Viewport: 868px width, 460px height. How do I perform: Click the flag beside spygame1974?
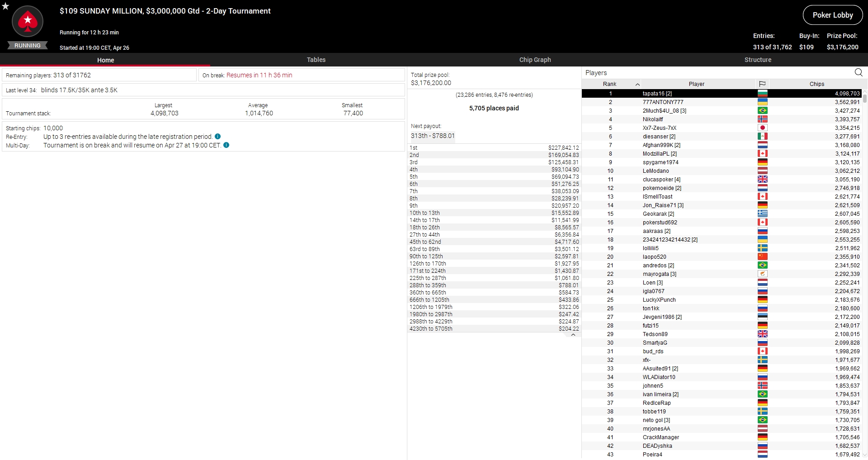763,162
